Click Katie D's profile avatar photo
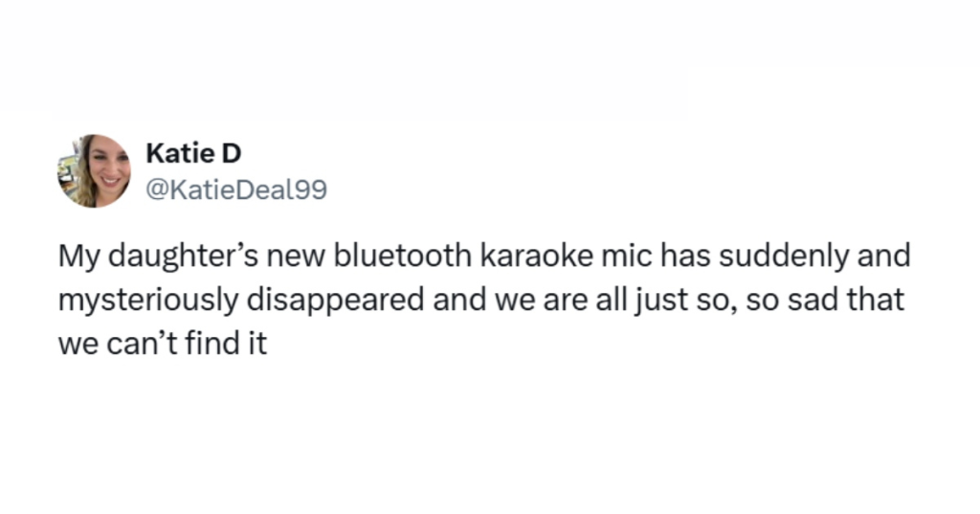 pos(94,170)
